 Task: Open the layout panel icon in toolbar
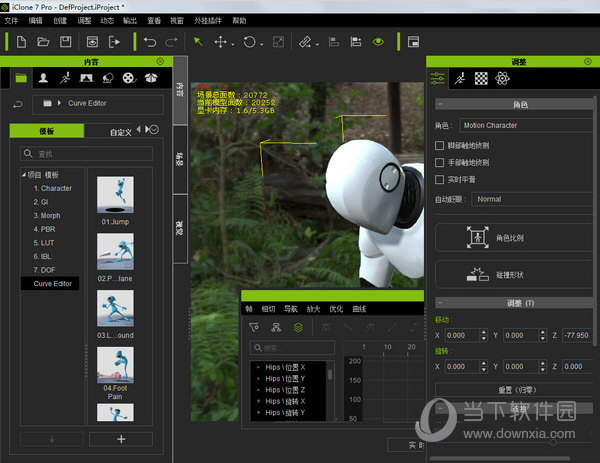[413, 42]
